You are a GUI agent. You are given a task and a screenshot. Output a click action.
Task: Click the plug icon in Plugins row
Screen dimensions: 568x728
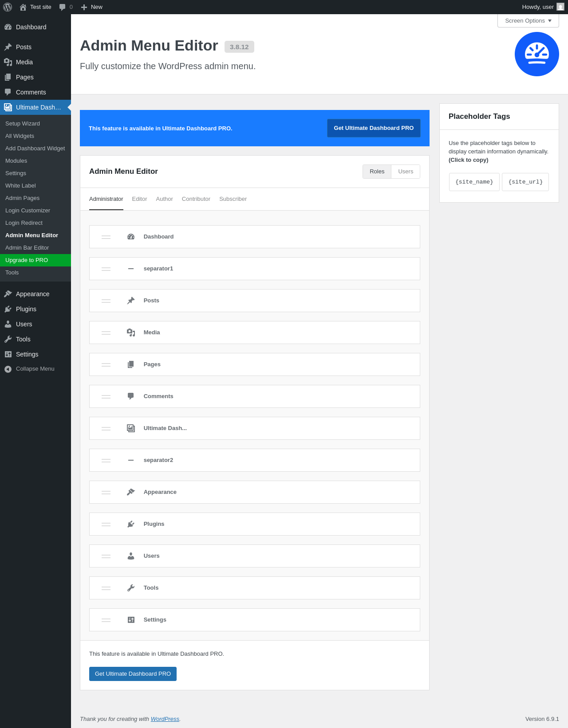point(131,524)
